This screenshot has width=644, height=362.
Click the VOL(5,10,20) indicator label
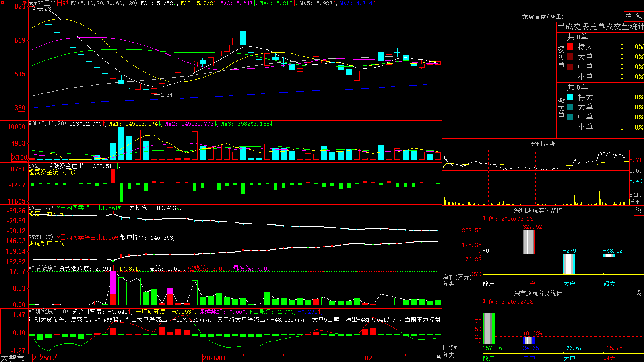47,124
